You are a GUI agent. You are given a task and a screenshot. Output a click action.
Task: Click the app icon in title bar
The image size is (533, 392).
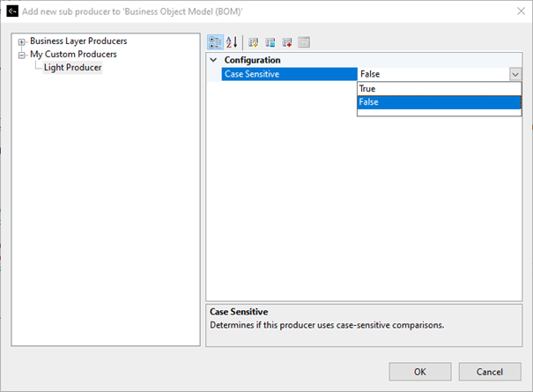coord(12,10)
